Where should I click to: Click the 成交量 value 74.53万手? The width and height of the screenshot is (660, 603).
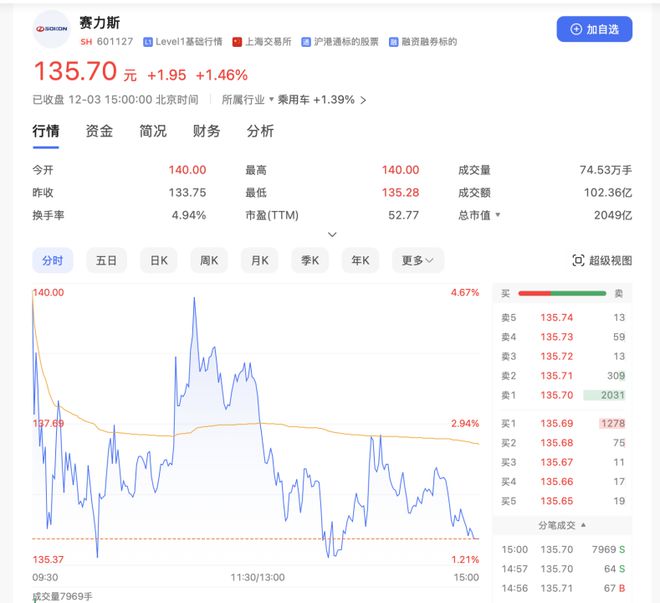(x=605, y=170)
